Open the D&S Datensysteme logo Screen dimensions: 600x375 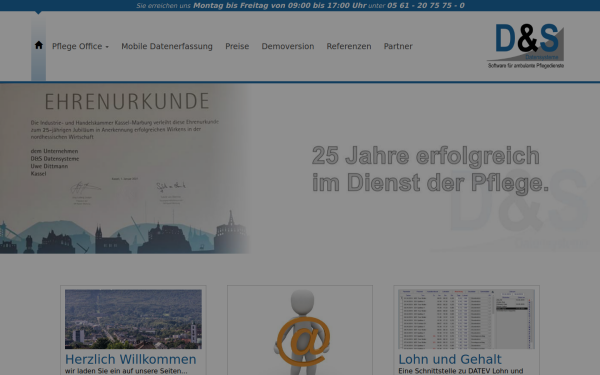tap(525, 46)
